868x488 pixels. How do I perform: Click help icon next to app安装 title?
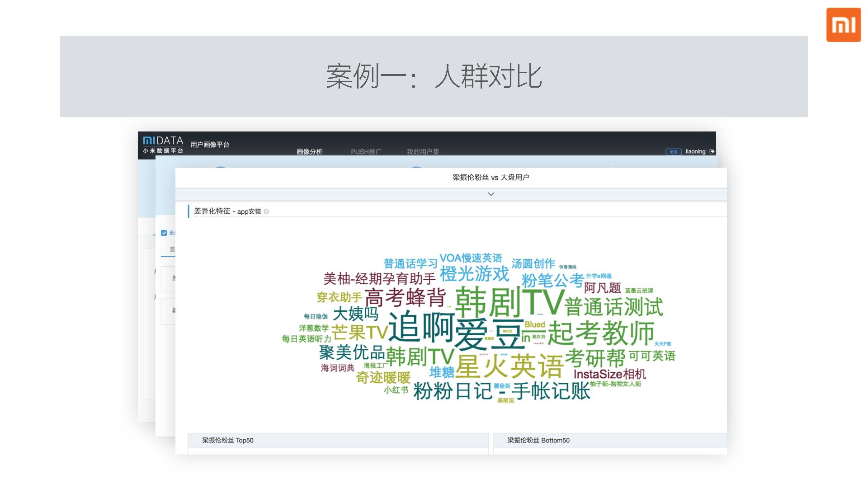(x=266, y=211)
